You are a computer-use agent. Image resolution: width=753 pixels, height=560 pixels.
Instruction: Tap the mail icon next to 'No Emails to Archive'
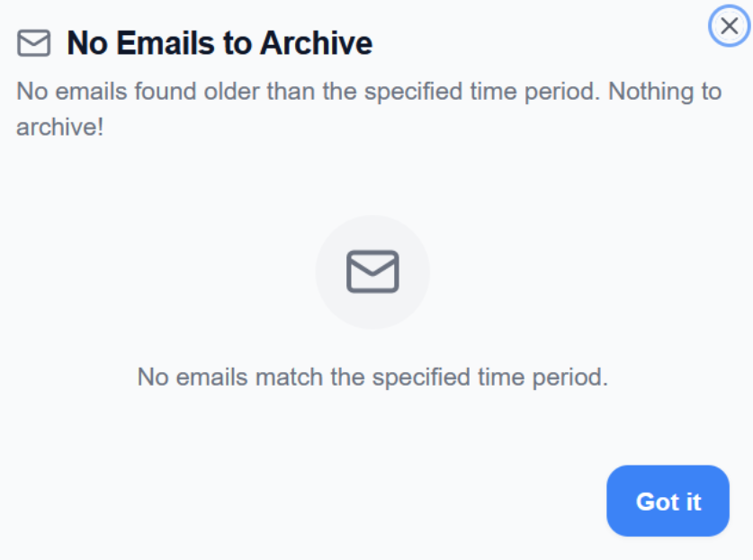32,42
